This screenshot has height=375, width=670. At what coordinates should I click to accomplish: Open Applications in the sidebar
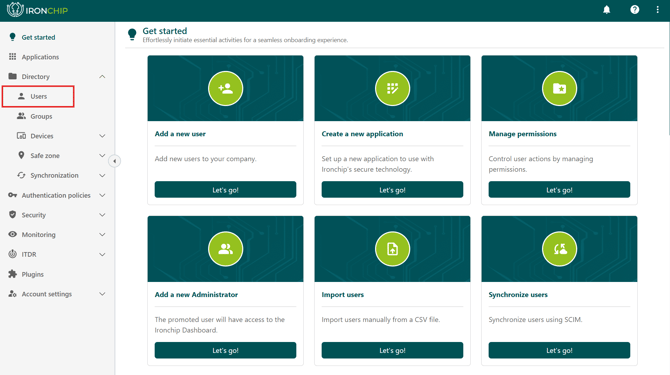(40, 57)
